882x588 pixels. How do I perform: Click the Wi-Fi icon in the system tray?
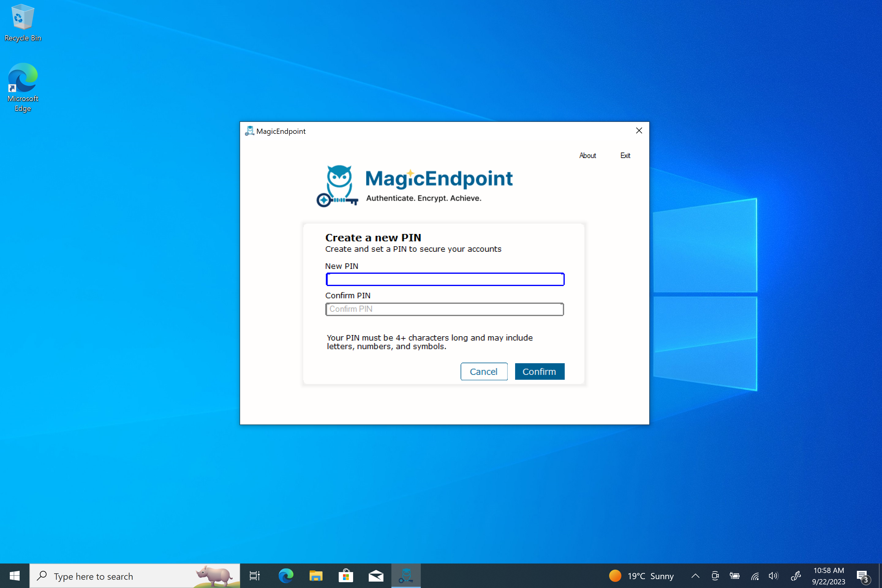pos(755,576)
